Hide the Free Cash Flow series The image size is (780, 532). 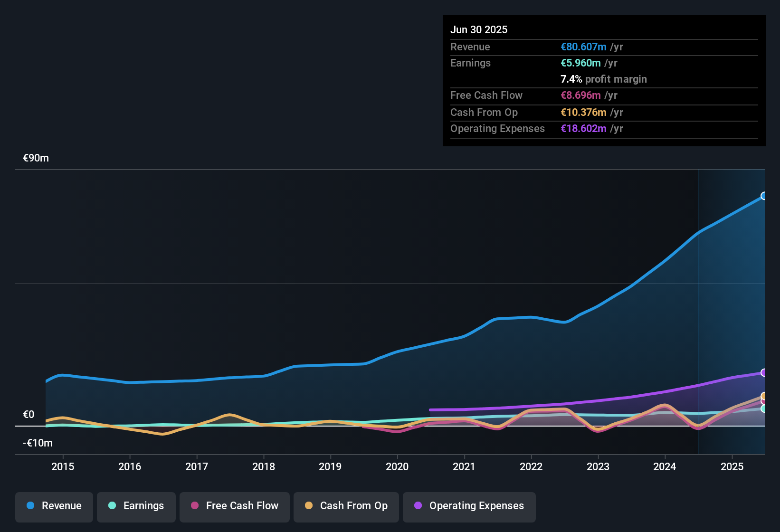tap(234, 506)
